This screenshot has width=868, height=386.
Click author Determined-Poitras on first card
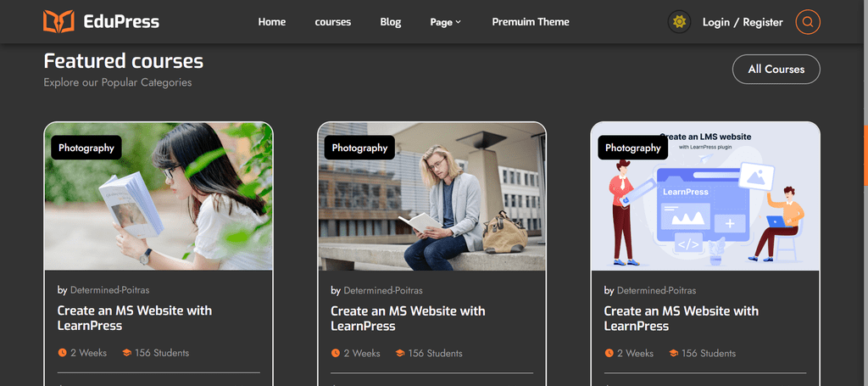click(x=109, y=289)
